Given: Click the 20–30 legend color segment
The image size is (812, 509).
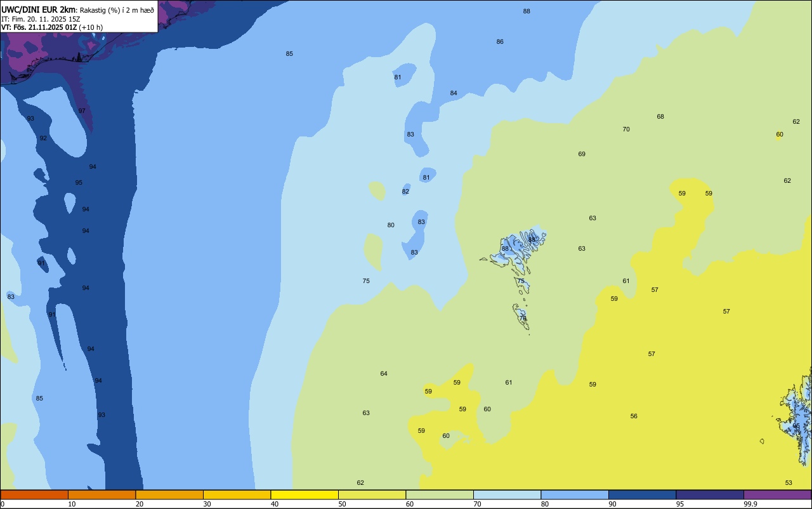Looking at the screenshot, I should 169,494.
